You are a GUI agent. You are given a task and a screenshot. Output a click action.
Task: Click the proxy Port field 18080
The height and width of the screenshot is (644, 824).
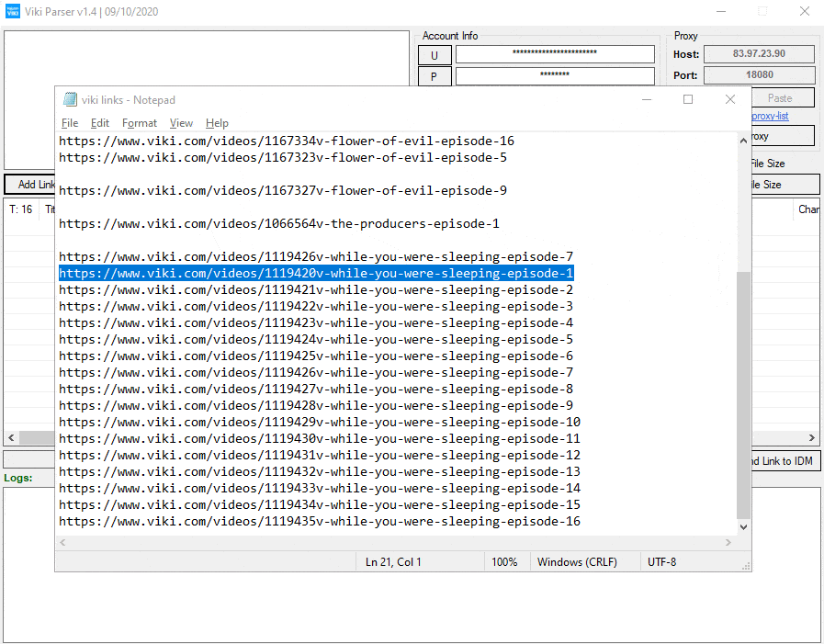(760, 74)
